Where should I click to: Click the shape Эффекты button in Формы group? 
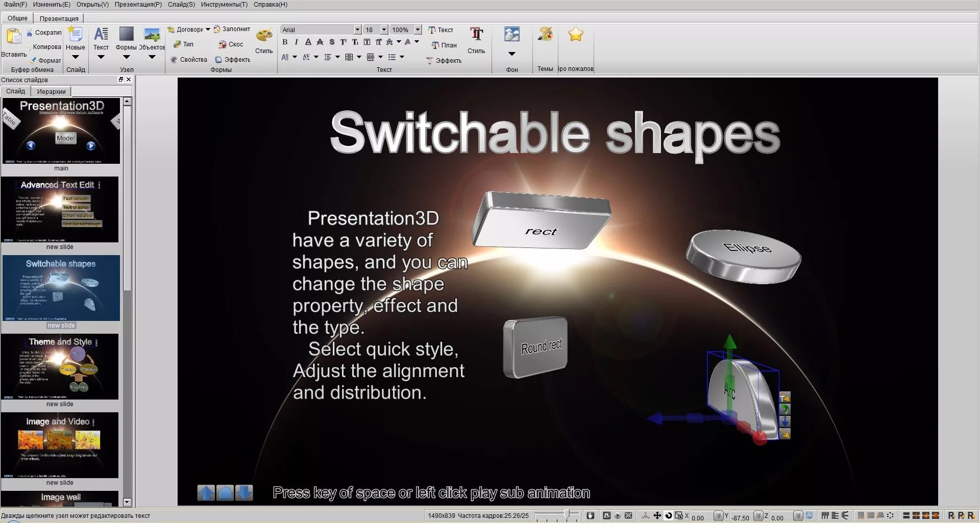(233, 60)
